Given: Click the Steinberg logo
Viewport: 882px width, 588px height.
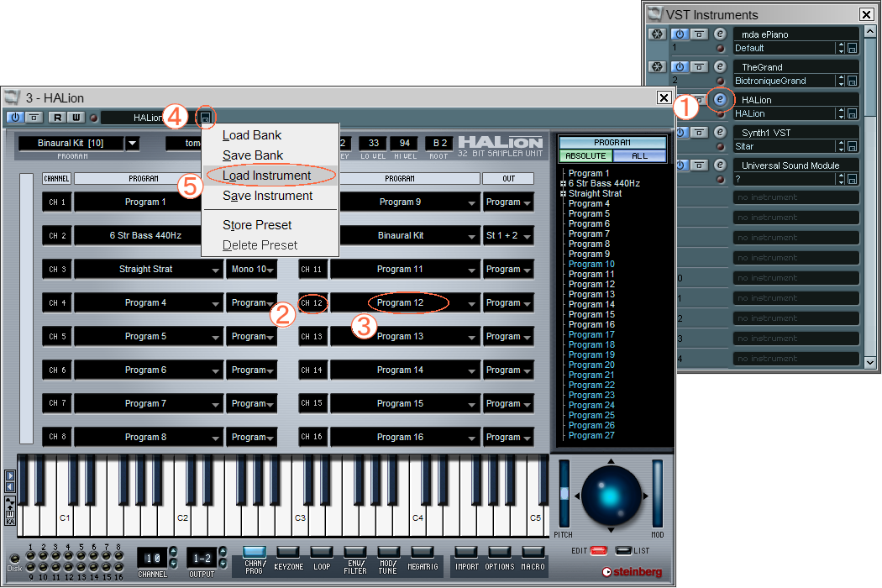Looking at the screenshot, I should 632,572.
